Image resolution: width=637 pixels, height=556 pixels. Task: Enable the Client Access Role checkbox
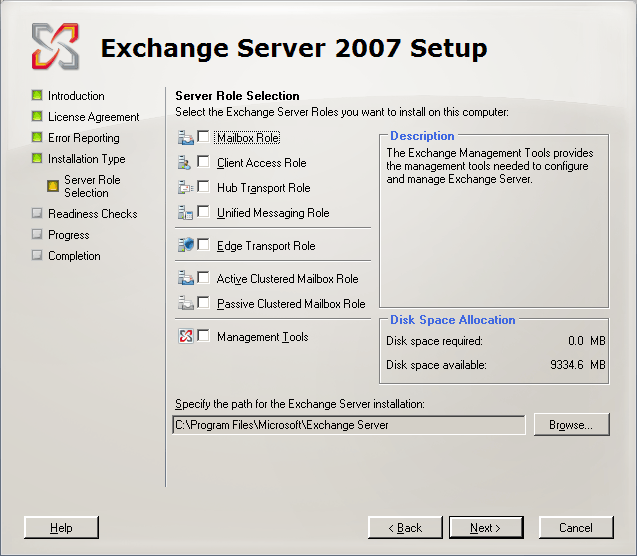click(203, 162)
